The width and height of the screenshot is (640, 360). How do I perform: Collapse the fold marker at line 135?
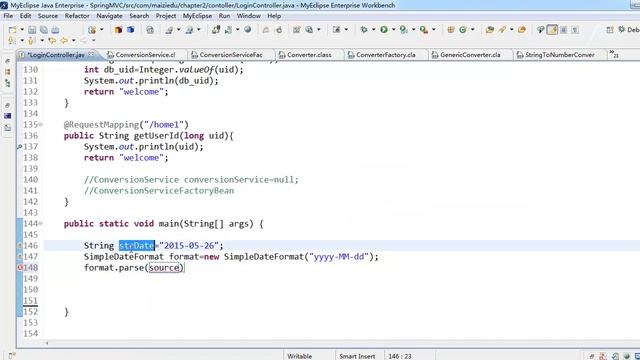[x=40, y=124]
